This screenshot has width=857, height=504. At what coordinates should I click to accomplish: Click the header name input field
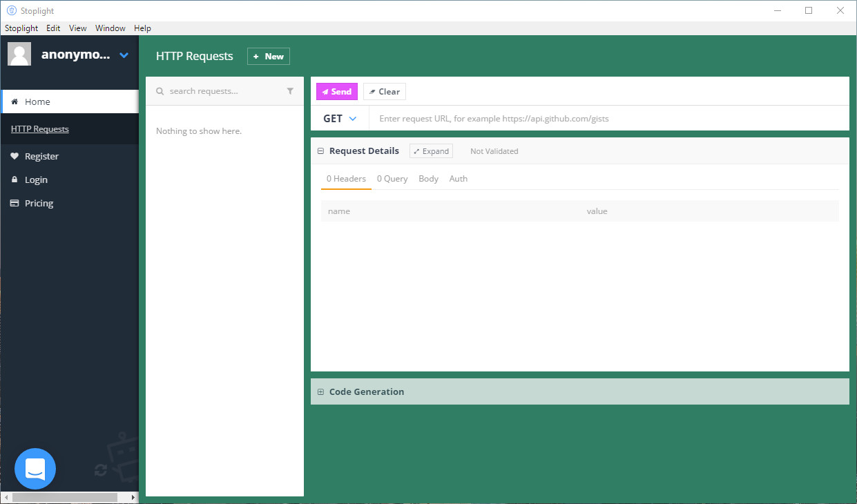[x=450, y=211]
